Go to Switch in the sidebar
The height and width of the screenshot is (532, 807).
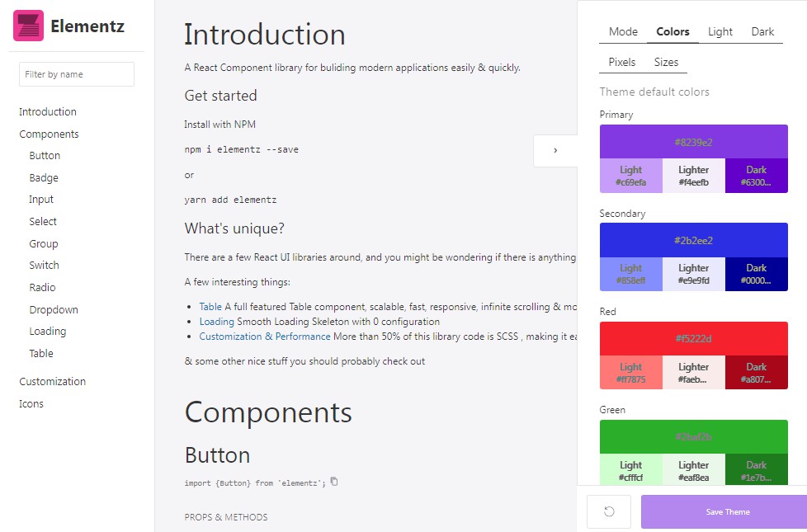(x=44, y=266)
